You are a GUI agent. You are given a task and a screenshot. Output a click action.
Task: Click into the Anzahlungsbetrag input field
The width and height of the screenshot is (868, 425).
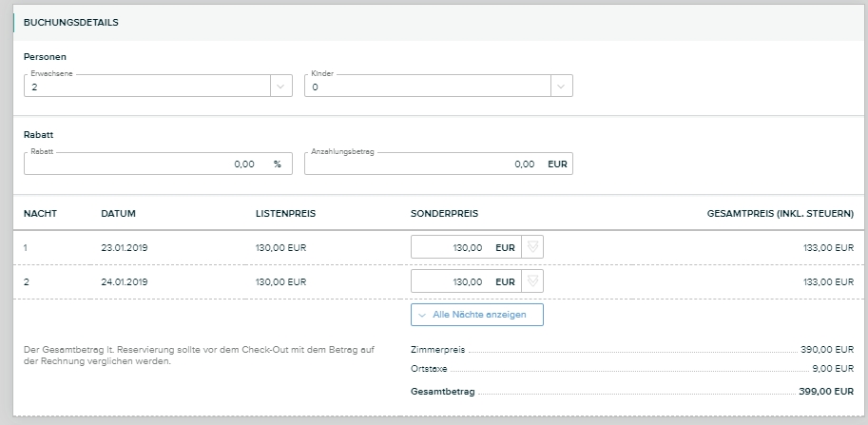(423, 164)
